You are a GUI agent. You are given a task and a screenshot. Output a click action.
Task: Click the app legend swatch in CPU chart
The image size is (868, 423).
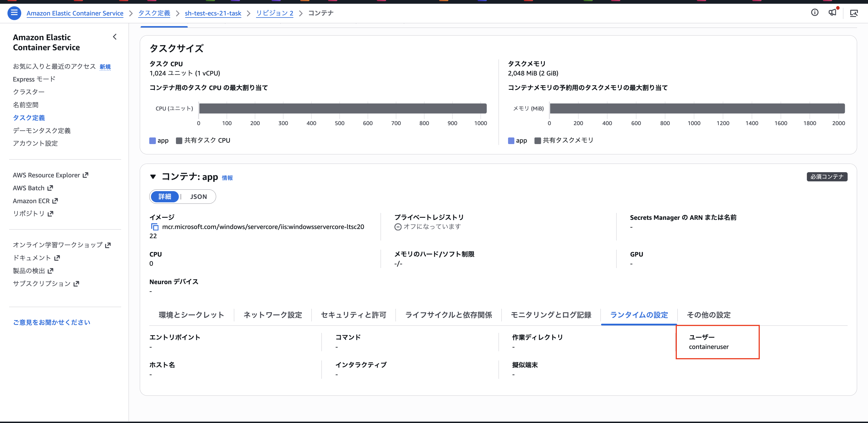(153, 140)
